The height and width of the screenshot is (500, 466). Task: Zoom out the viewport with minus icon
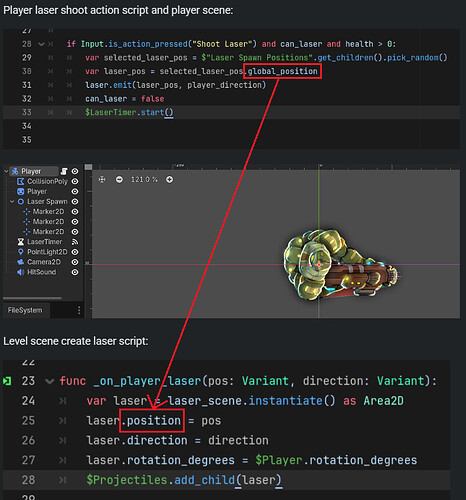pos(119,180)
